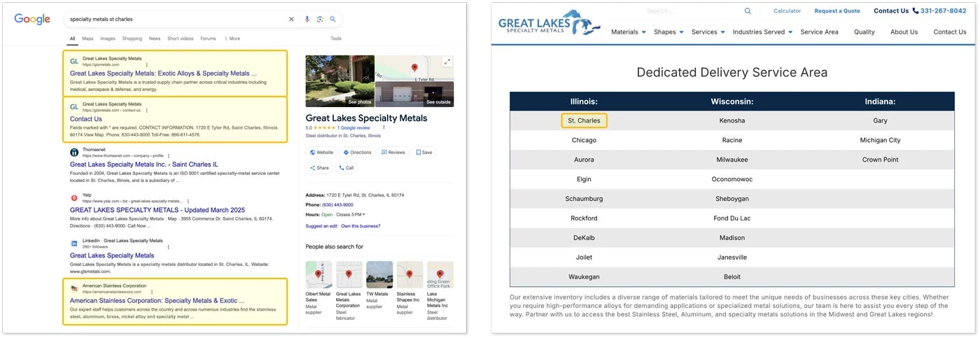Open more options beside 1 Google review
The height and width of the screenshot is (338, 980).
[384, 128]
